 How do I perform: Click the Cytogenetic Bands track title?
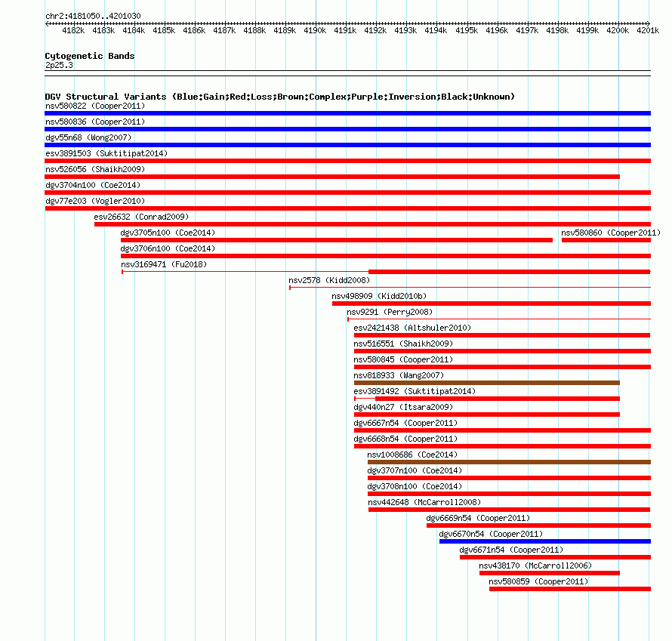90,56
